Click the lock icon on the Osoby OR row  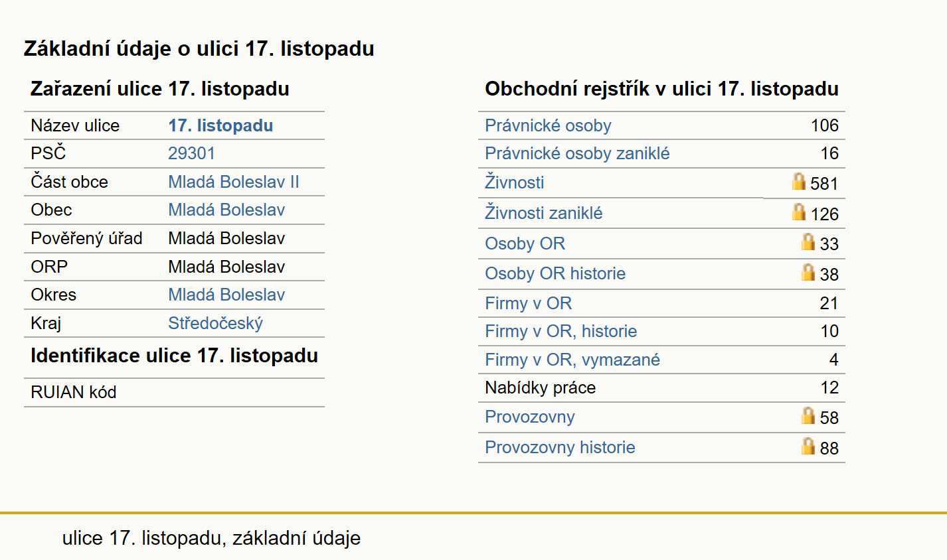click(808, 242)
